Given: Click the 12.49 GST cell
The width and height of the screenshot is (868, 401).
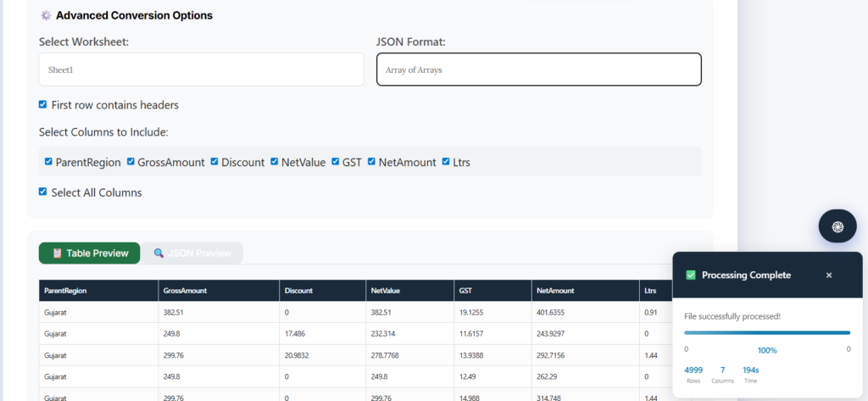Looking at the screenshot, I should (x=492, y=376).
